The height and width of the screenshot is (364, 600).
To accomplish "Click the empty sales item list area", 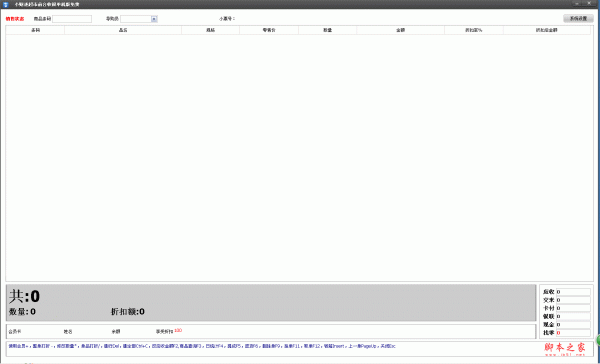I will pos(299,158).
